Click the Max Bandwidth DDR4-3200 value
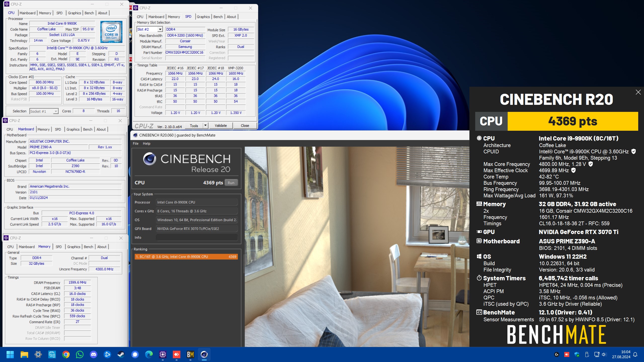644x362 pixels. pyautogui.click(x=185, y=35)
